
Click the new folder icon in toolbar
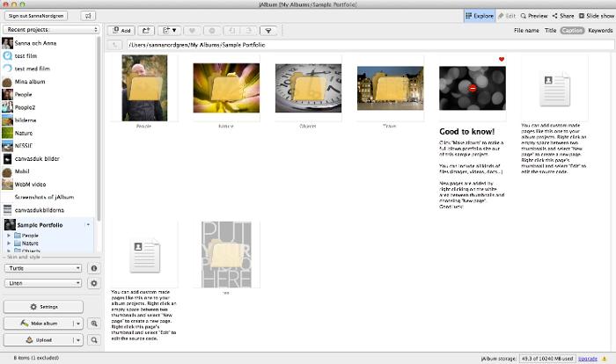[x=146, y=30]
